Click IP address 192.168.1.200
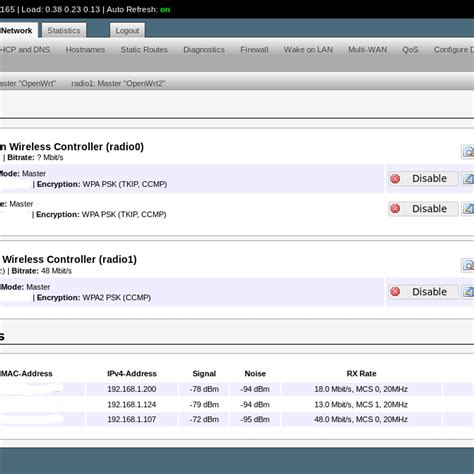474x474 pixels. coord(132,389)
